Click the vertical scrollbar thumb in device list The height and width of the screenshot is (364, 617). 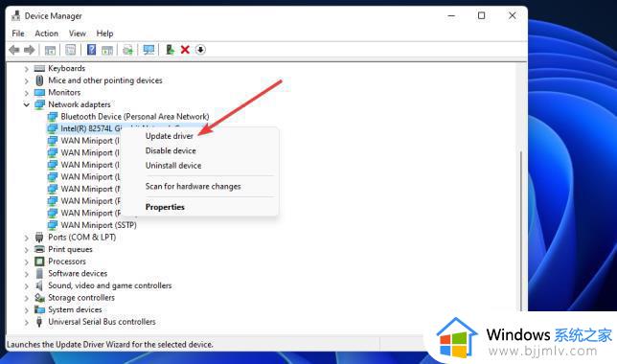pyautogui.click(x=521, y=231)
